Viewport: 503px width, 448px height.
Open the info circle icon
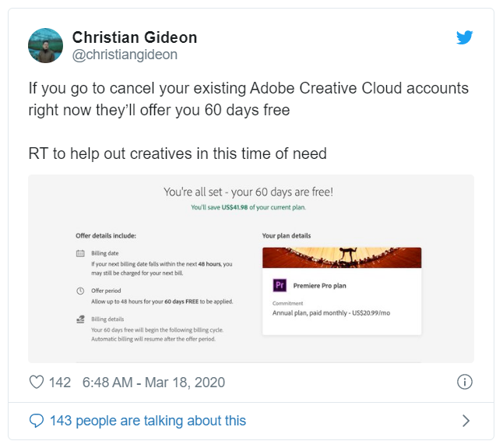(465, 382)
